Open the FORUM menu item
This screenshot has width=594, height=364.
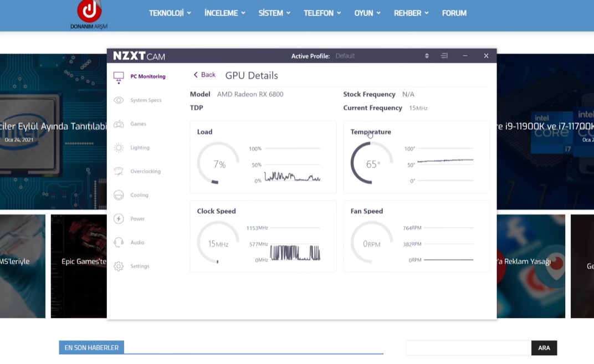point(454,13)
